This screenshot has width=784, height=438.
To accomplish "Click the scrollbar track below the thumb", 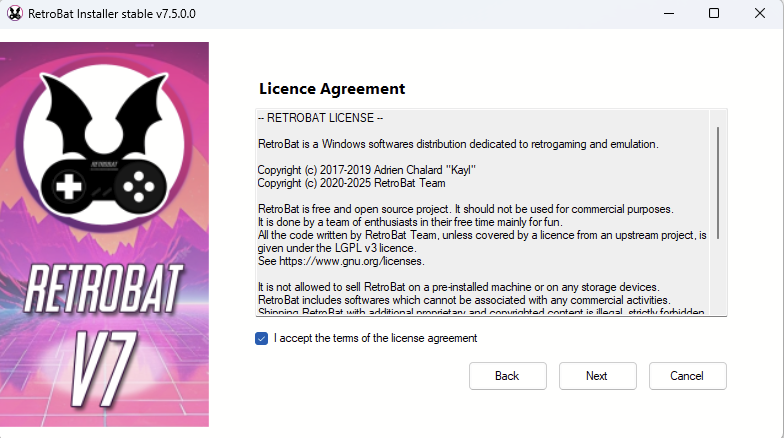I will coord(717,280).
